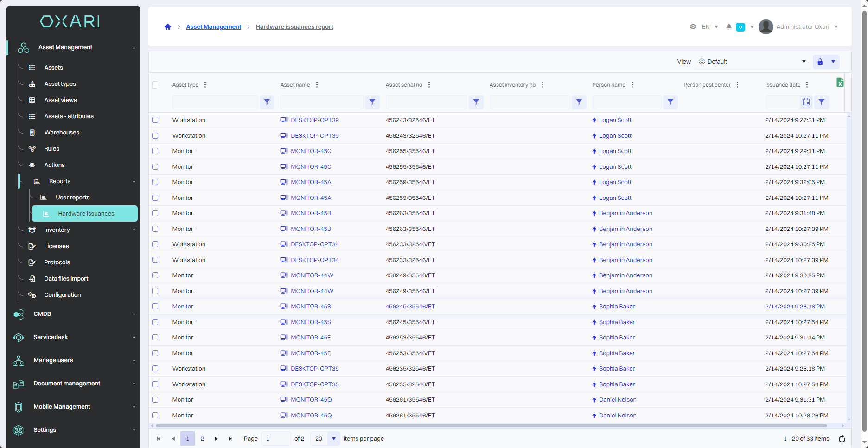Check the first DESKTOP-OPT39 row checkbox
This screenshot has width=868, height=448.
[x=155, y=120]
